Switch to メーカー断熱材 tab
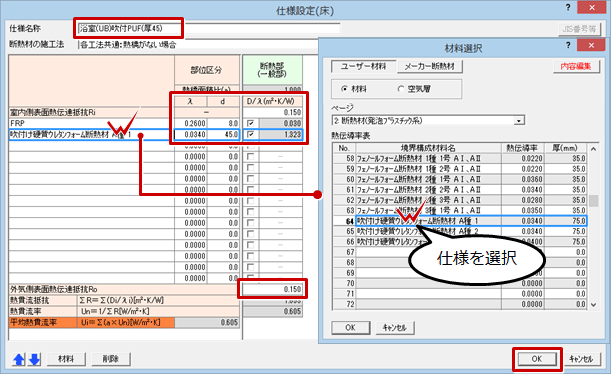The image size is (611, 374). pos(430,66)
